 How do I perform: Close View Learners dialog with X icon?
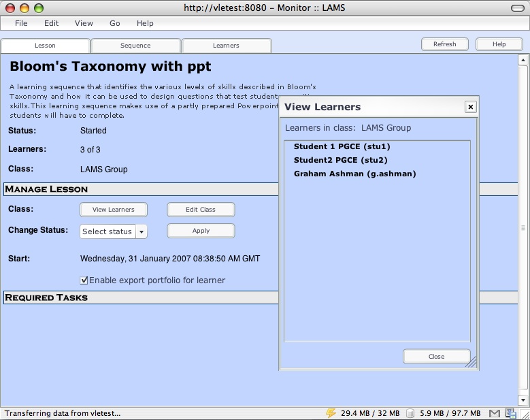tap(470, 107)
